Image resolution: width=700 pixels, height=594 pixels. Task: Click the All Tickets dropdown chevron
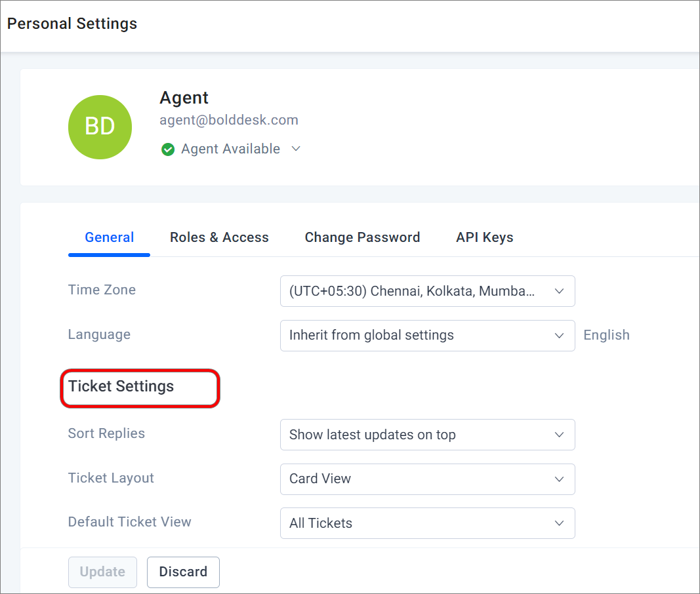pyautogui.click(x=559, y=523)
